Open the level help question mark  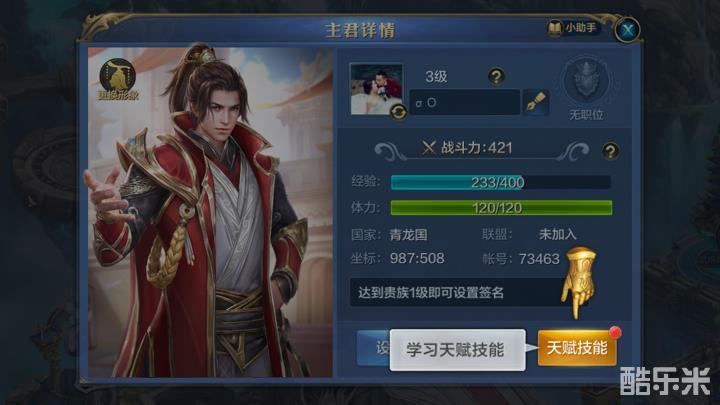tap(496, 76)
